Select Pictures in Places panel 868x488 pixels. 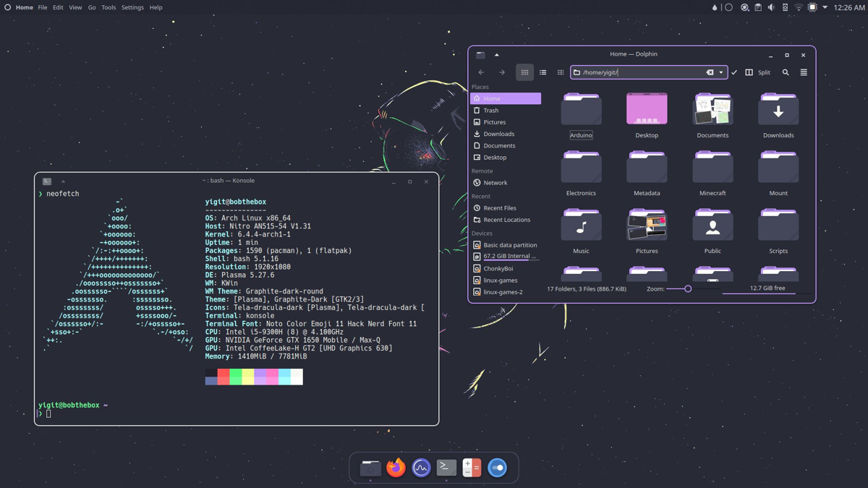[505, 122]
